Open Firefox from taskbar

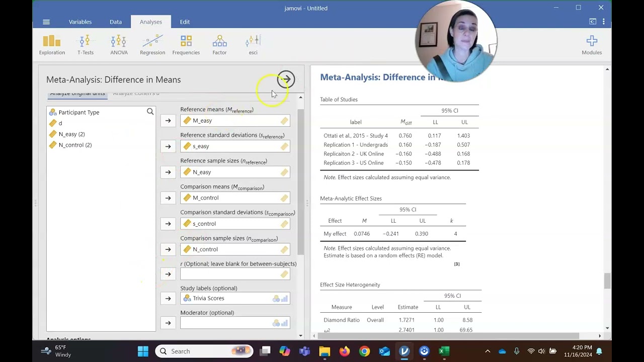[x=344, y=351]
